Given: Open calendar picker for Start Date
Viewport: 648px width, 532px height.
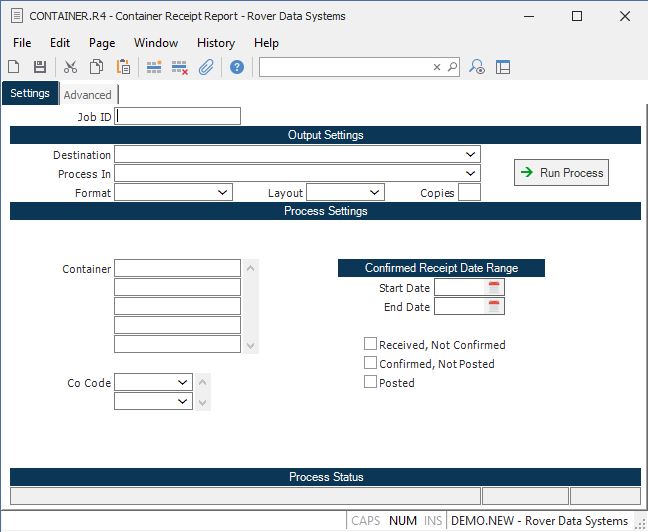Looking at the screenshot, I should [494, 288].
